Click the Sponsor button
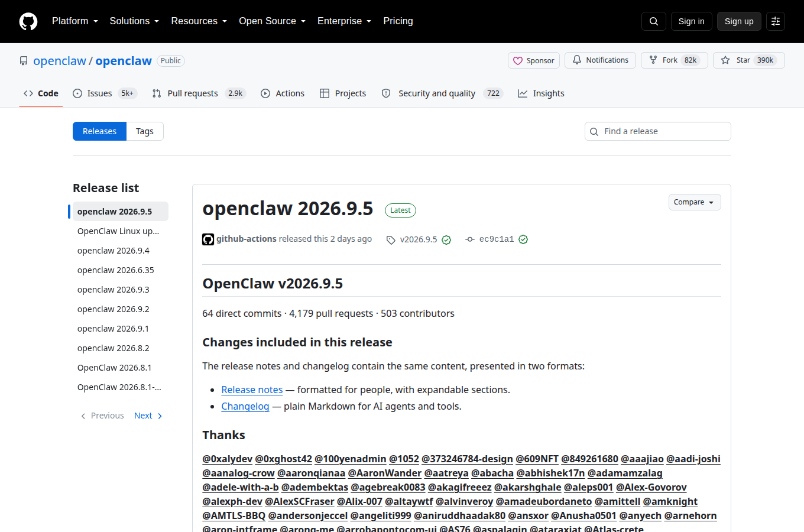Viewport: 804px width, 532px height. pyautogui.click(x=534, y=60)
